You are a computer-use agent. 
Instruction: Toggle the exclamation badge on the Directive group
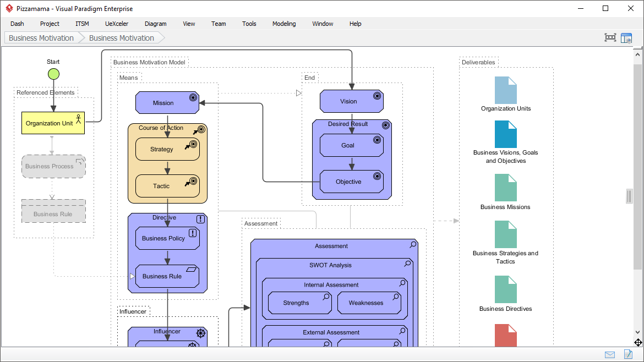[200, 218]
